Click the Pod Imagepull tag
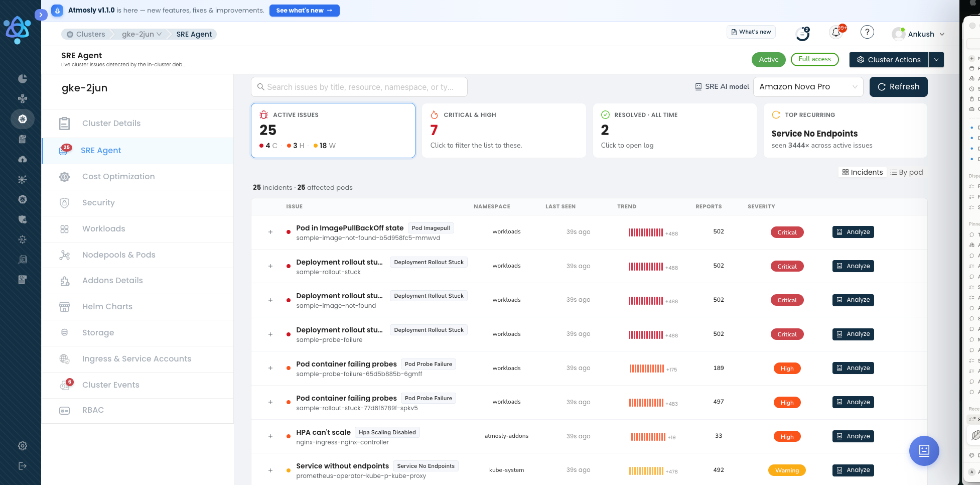The width and height of the screenshot is (980, 485). [431, 228]
